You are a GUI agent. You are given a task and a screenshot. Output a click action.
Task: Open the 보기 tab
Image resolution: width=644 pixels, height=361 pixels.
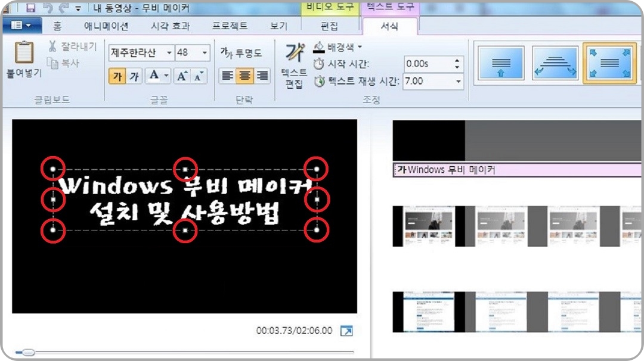278,26
